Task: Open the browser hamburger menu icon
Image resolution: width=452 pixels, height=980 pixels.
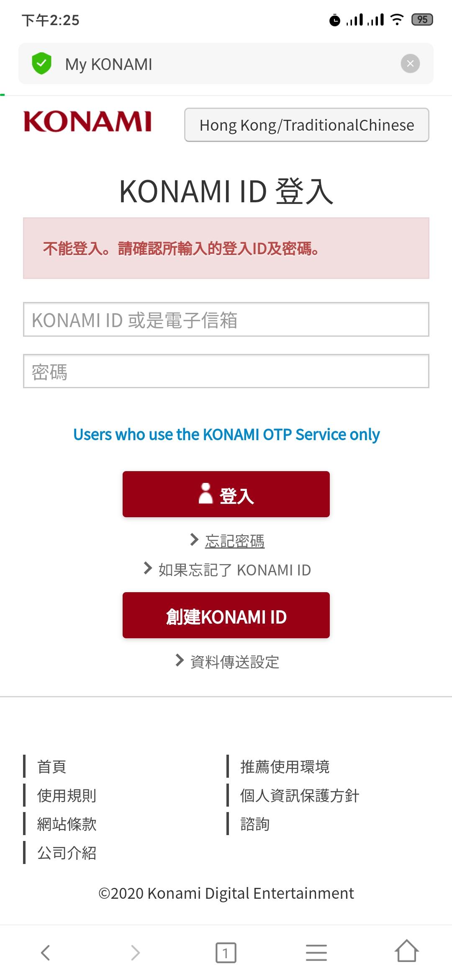Action: (x=316, y=953)
